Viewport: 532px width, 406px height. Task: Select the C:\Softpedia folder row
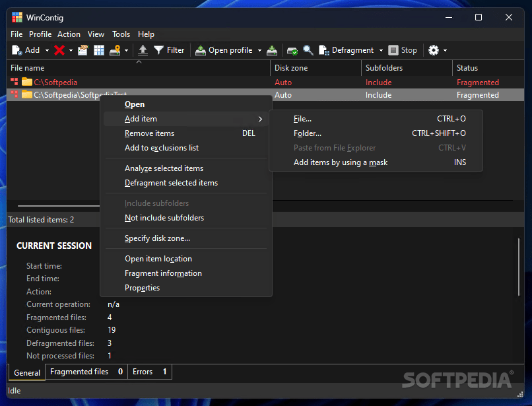(265, 82)
